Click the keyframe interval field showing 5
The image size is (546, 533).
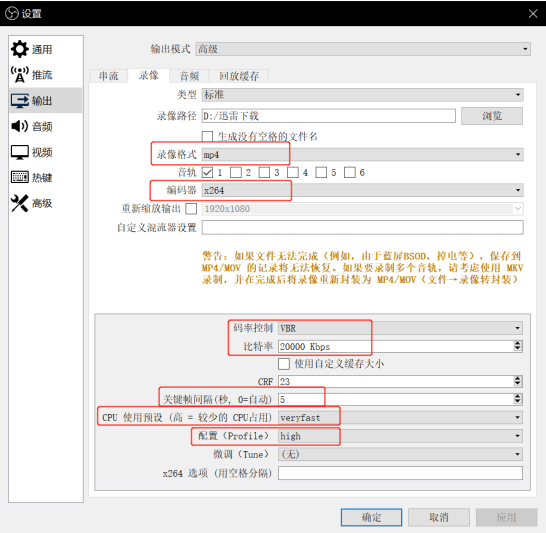coord(400,399)
